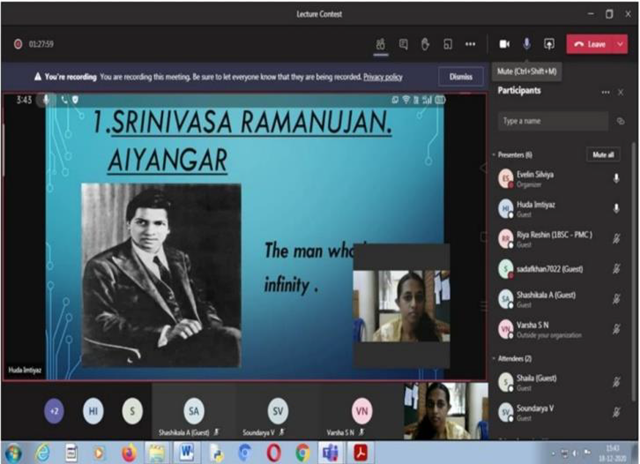
Task: Open the meeting chat icon
Action: [403, 44]
